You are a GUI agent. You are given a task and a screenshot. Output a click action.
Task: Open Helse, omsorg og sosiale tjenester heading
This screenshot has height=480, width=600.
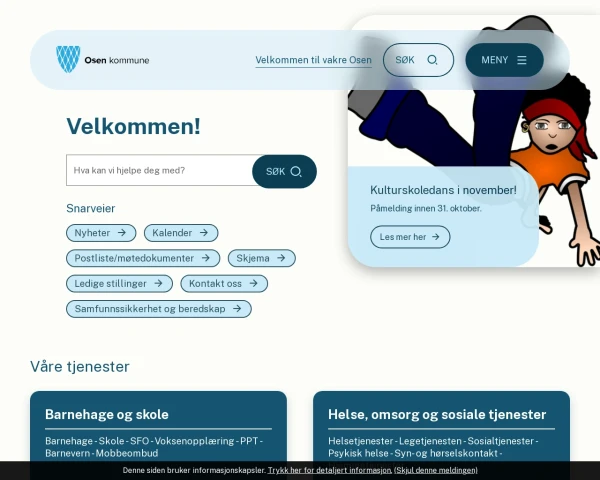tap(437, 415)
